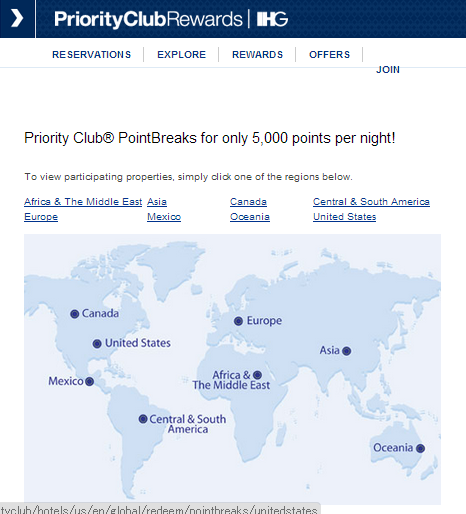Screen dimensions: 466x514
Task: Click the IHG logo in the banner
Action: point(272,19)
